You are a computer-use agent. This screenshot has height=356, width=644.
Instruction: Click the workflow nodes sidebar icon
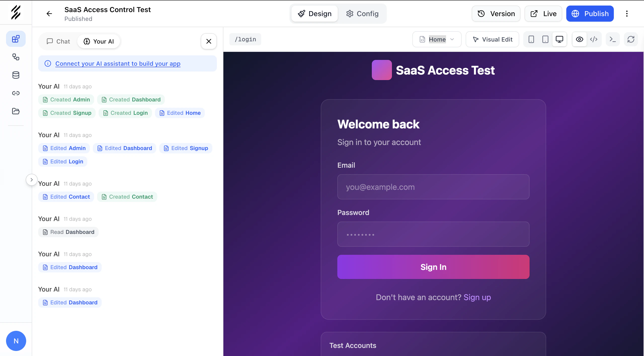click(16, 57)
